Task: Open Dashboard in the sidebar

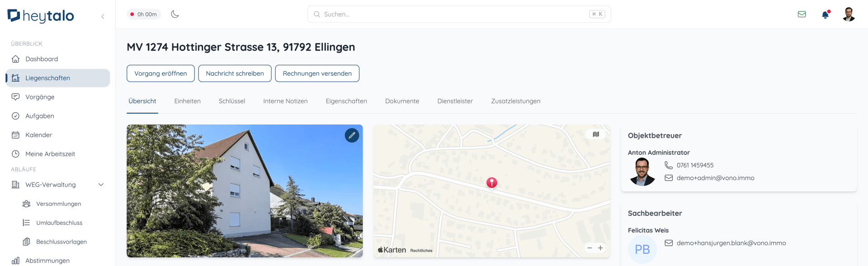Action: click(x=57, y=59)
